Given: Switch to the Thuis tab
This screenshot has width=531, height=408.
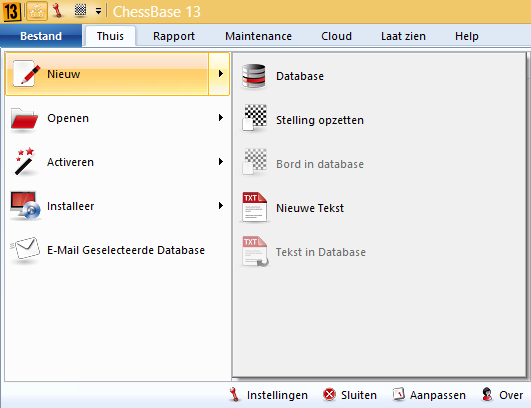Looking at the screenshot, I should (110, 36).
